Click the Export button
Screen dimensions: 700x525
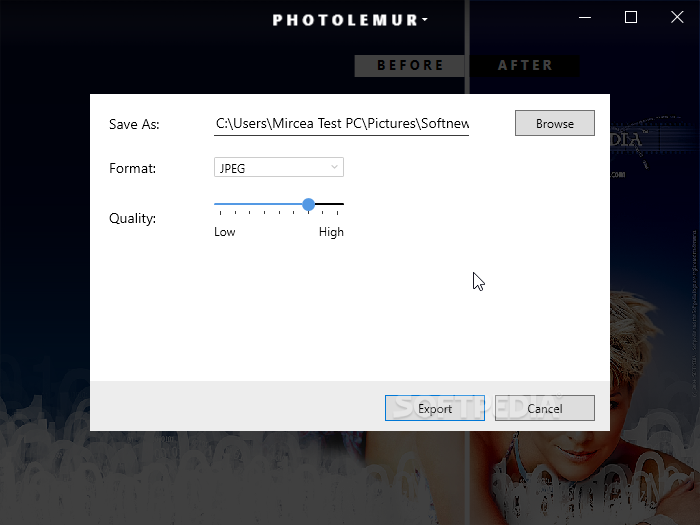point(435,408)
